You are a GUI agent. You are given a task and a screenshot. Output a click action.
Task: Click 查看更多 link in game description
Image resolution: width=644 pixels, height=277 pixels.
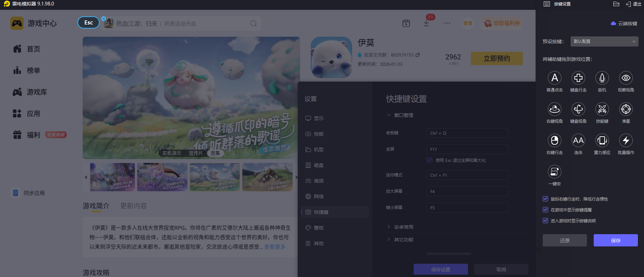275,247
